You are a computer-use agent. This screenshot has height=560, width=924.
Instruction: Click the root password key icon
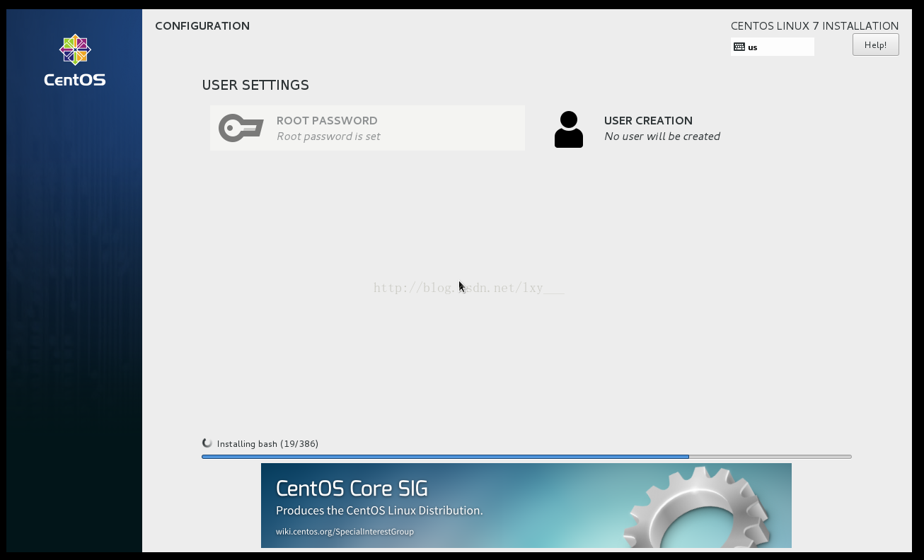click(x=241, y=128)
